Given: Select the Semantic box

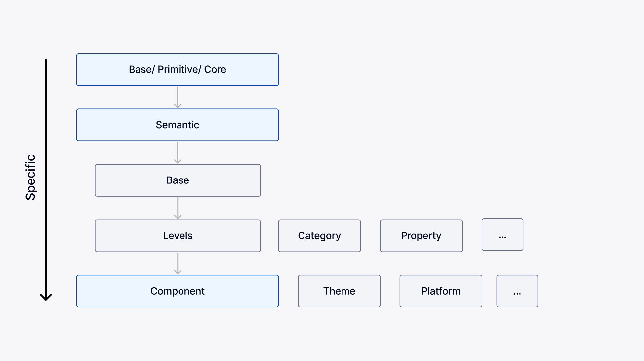Looking at the screenshot, I should (x=177, y=125).
